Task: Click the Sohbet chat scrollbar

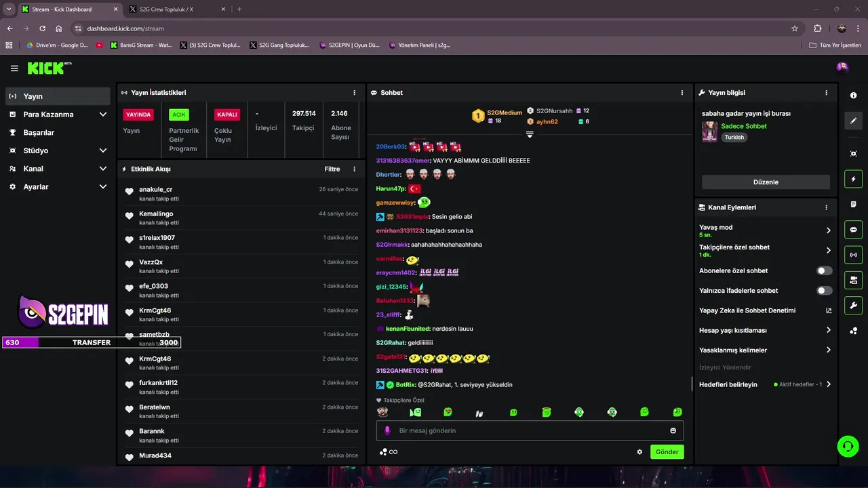Action: point(692,384)
